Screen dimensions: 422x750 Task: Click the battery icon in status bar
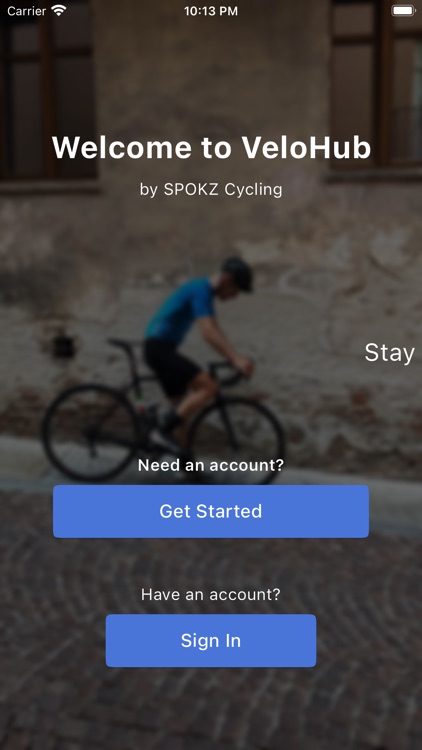pos(403,11)
